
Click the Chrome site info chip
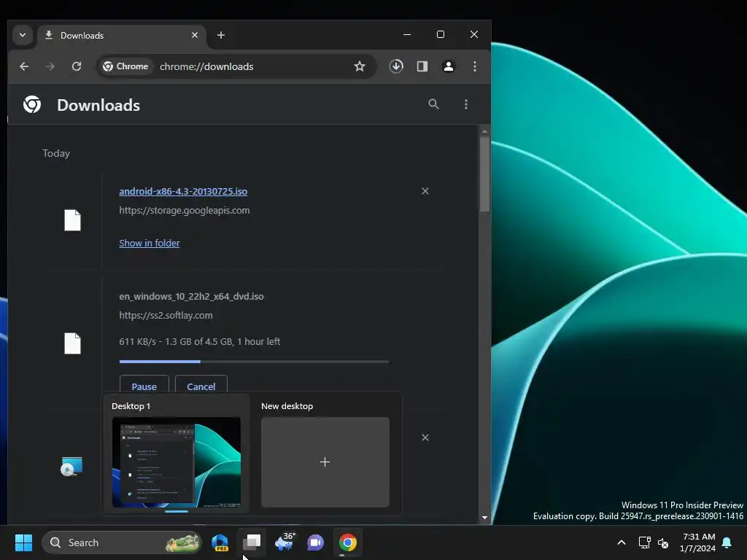click(125, 66)
